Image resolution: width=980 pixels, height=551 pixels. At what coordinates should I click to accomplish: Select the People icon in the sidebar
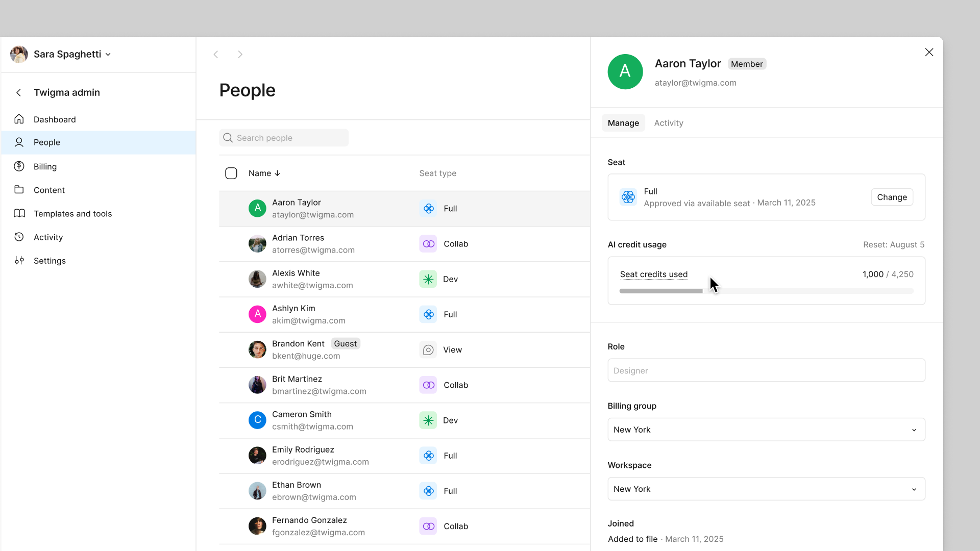point(19,142)
